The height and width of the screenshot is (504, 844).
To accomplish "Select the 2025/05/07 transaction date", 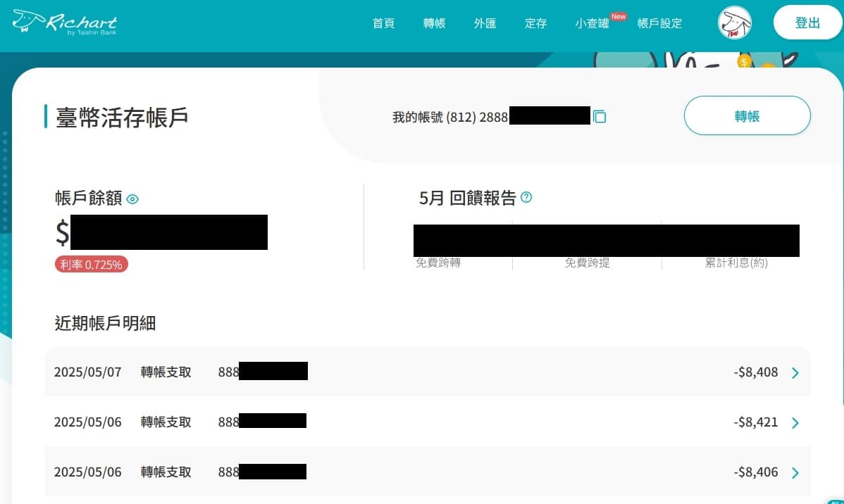I will pyautogui.click(x=88, y=372).
